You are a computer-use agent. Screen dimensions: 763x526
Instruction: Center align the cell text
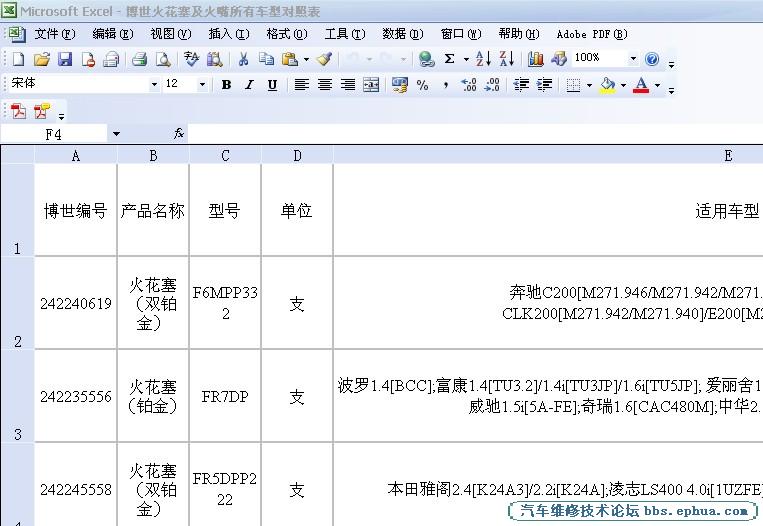(325, 85)
